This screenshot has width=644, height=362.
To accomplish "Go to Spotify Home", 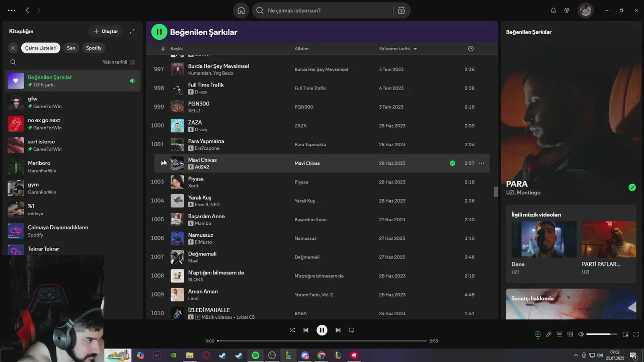I will [x=241, y=10].
